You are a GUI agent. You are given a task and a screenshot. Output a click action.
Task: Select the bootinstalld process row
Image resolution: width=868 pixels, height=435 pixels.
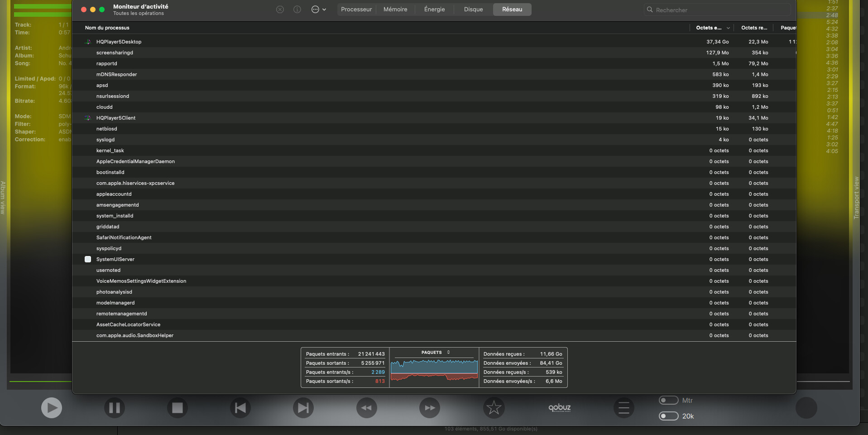[x=434, y=172]
